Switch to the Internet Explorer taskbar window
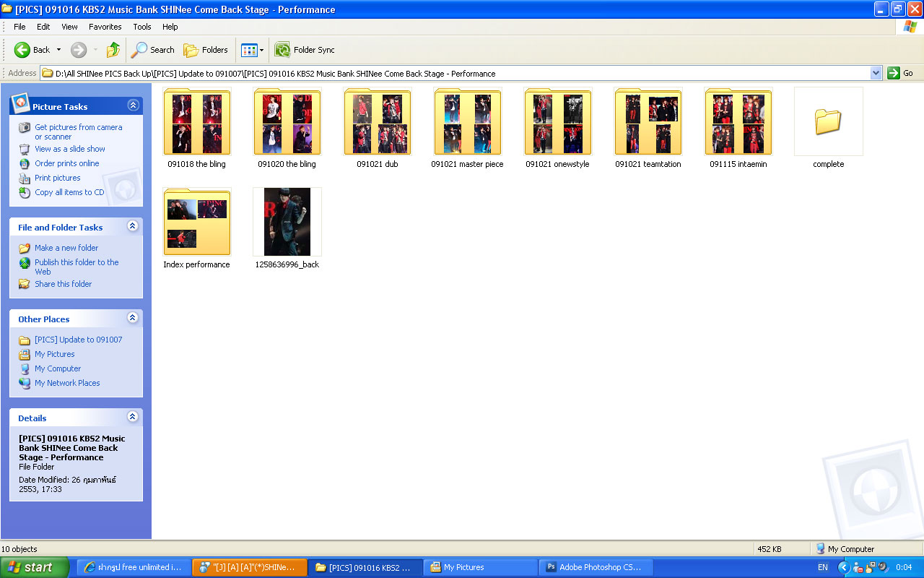The height and width of the screenshot is (578, 924). 134,567
